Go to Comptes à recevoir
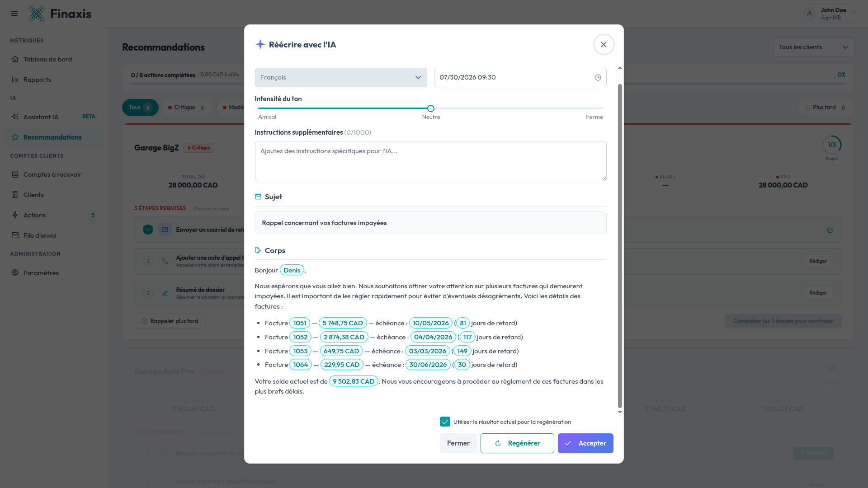The image size is (868, 488). (x=52, y=174)
